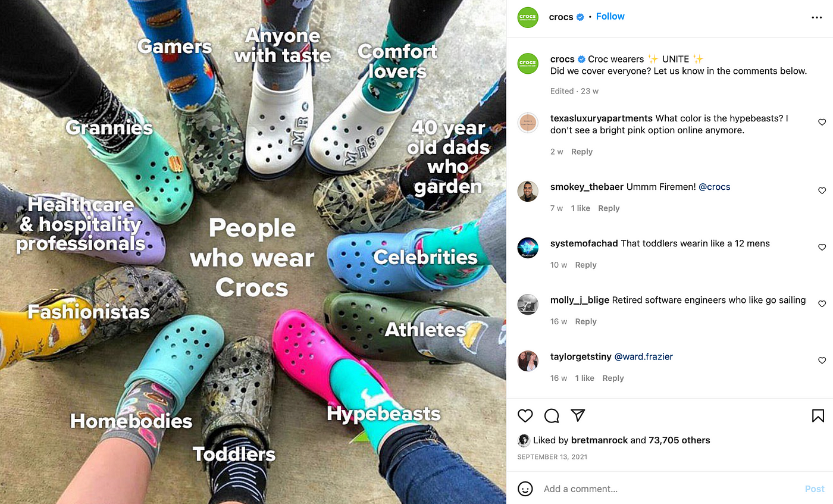Like the post with the heart icon
Image resolution: width=833 pixels, height=504 pixels.
pos(525,415)
